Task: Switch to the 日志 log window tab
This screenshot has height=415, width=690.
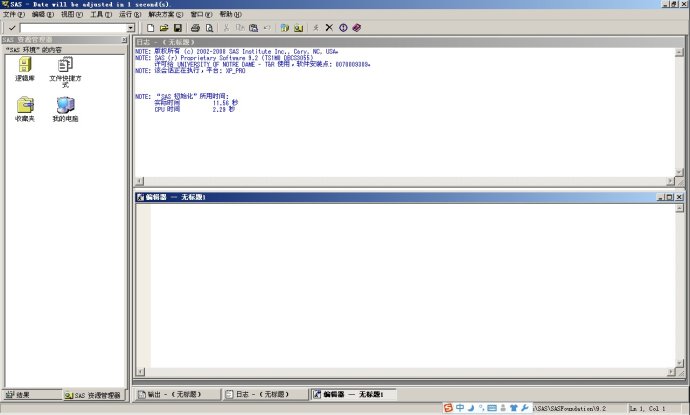Action: tap(265, 394)
